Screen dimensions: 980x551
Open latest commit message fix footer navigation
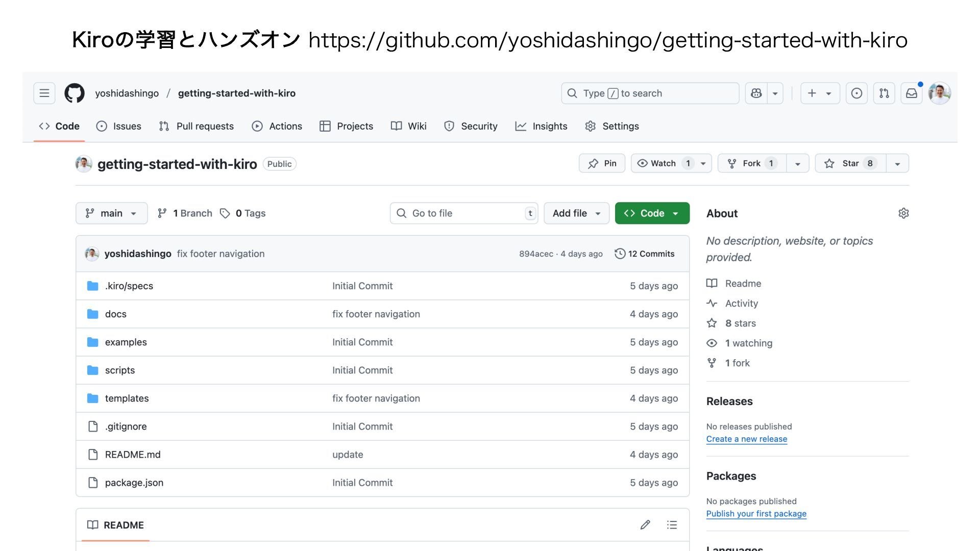click(220, 254)
